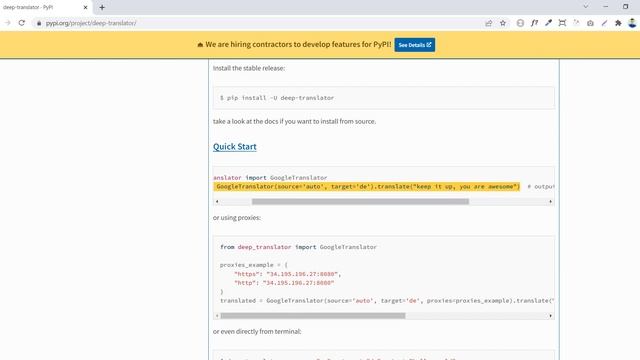The height and width of the screenshot is (360, 640).
Task: Activate the eyedropper color picker extension
Action: click(x=548, y=23)
